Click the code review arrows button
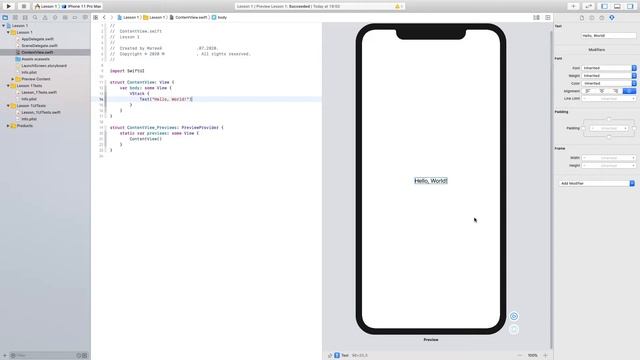Screen dimensions: 640x360 [x=589, y=6]
